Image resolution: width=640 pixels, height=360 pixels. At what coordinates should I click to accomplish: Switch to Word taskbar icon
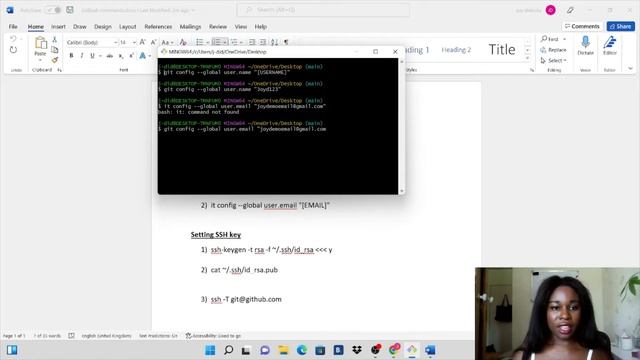click(430, 350)
